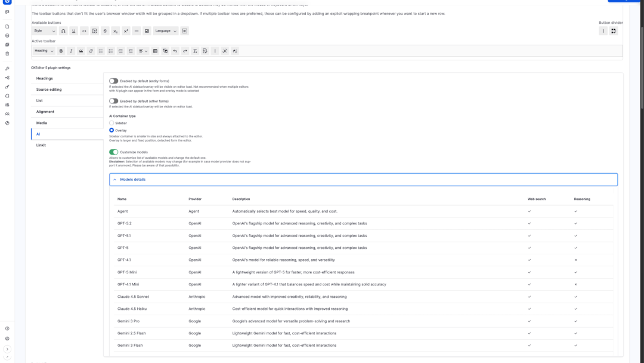The height and width of the screenshot is (363, 644).
Task: Switch to the Media plugin tab
Action: click(67, 123)
